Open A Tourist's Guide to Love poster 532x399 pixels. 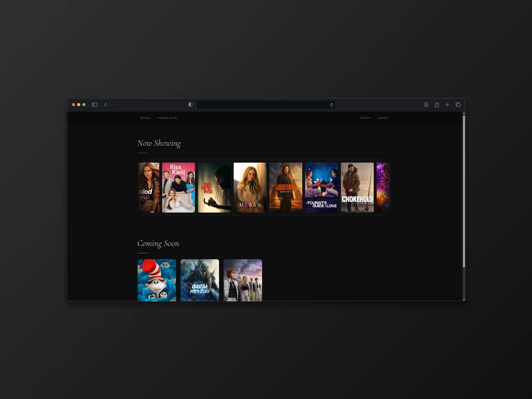click(x=321, y=188)
